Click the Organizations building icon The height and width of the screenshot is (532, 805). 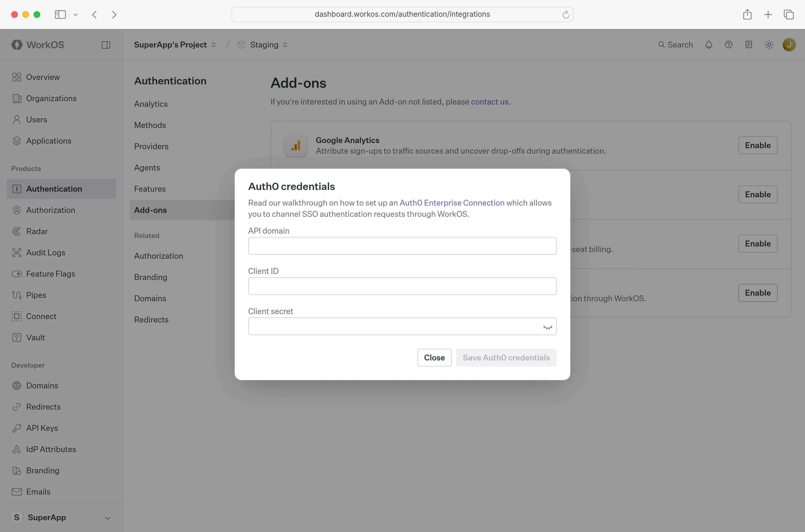pyautogui.click(x=16, y=98)
